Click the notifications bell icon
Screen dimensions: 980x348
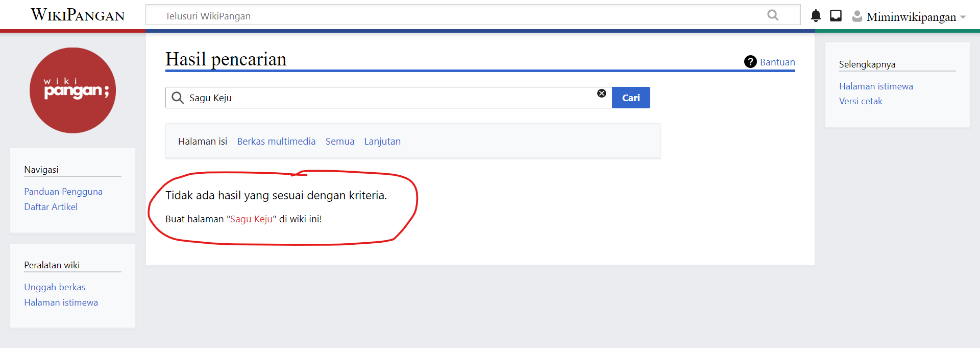tap(816, 16)
